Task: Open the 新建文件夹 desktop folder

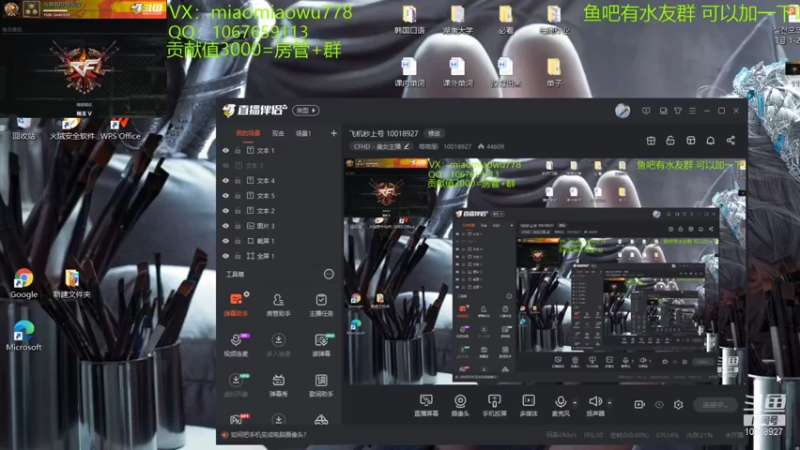Action: [x=72, y=283]
